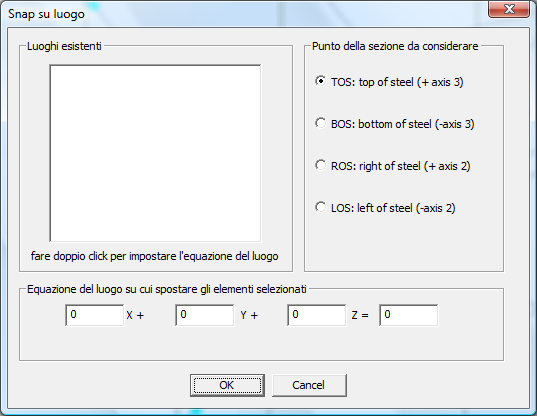537x416 pixels.
Task: Click the 'Y +' label in the equation
Action: tap(249, 315)
